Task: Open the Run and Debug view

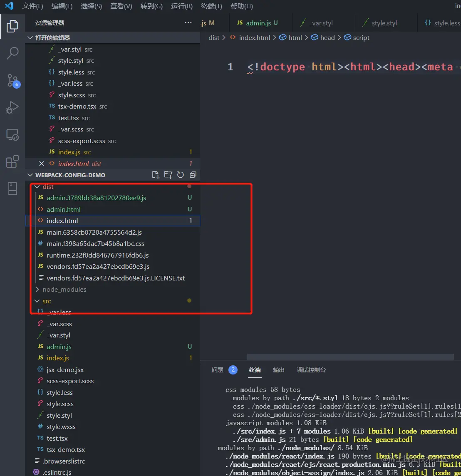Action: pos(12,107)
